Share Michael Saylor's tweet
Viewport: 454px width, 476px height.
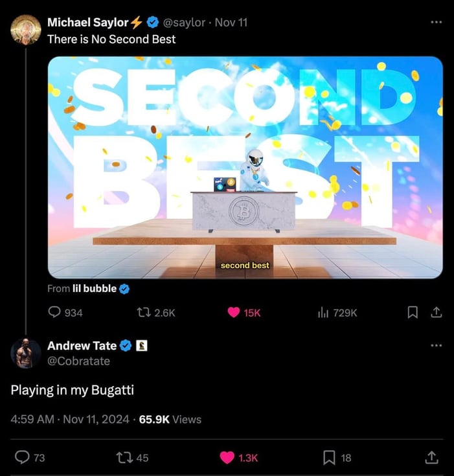pos(436,312)
